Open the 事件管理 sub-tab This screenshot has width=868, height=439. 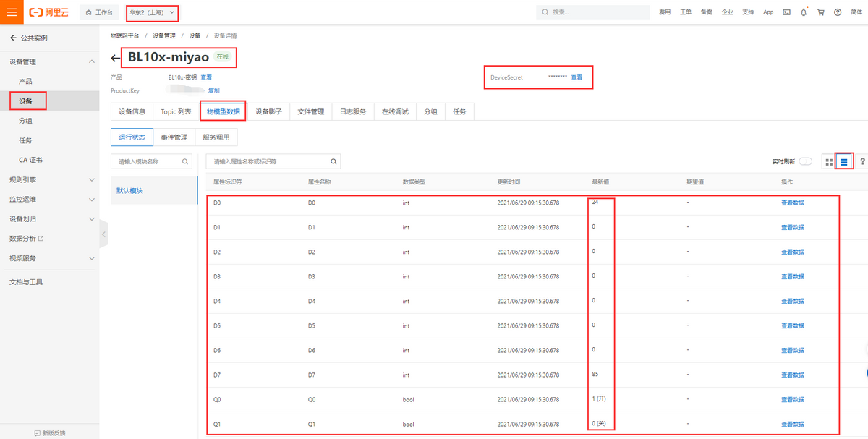click(x=174, y=137)
